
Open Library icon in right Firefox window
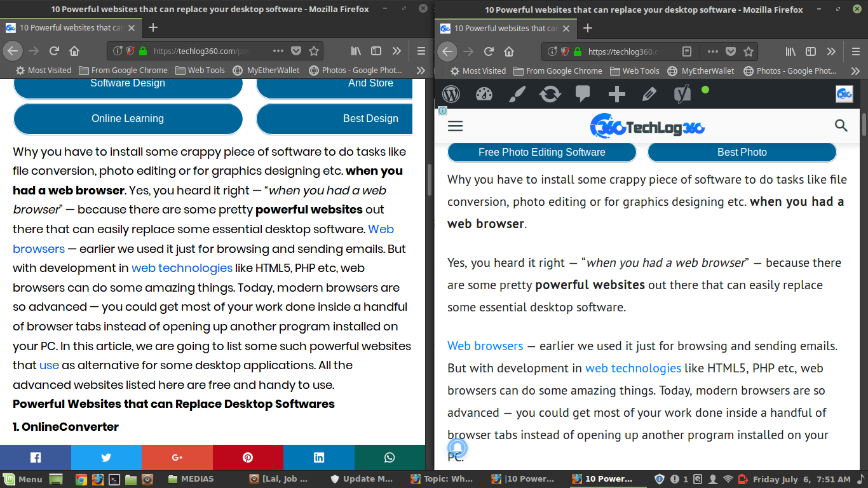790,51
